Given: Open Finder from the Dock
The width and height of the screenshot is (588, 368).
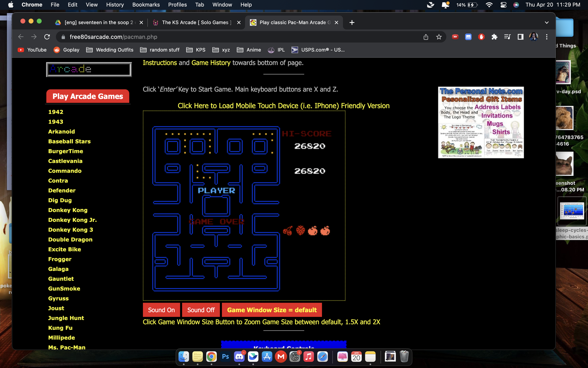Looking at the screenshot, I should pos(184,357).
